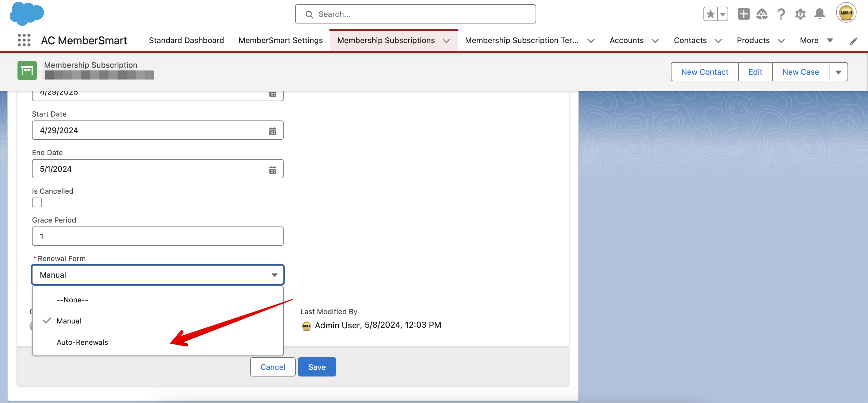Go to Contacts tab
The height and width of the screenshot is (403, 868).
(690, 40)
